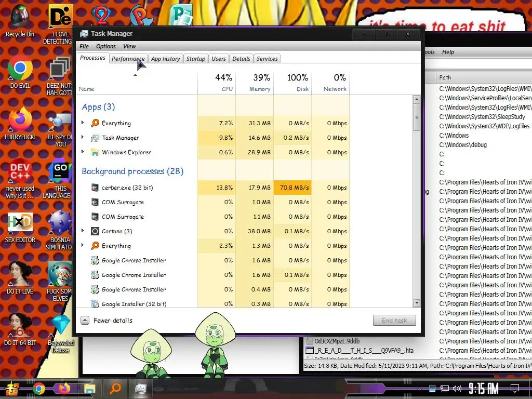
Task: Switch to the Startup tab
Action: tap(196, 59)
